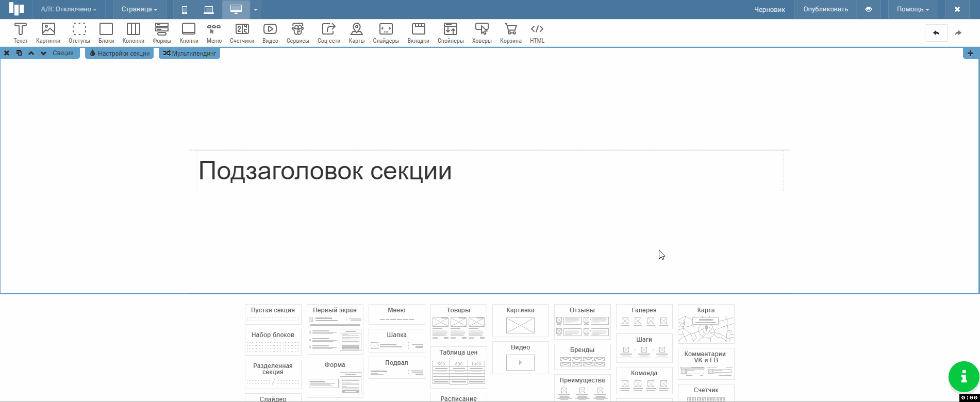This screenshot has width=980, height=402.
Task: Add the Форма section template
Action: (x=335, y=378)
